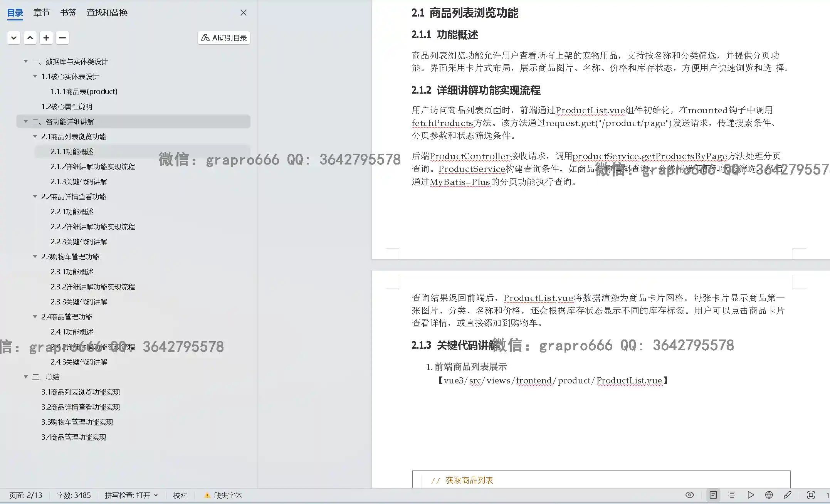Open web layout globe icon
Viewport: 830px width, 504px height.
(x=769, y=495)
